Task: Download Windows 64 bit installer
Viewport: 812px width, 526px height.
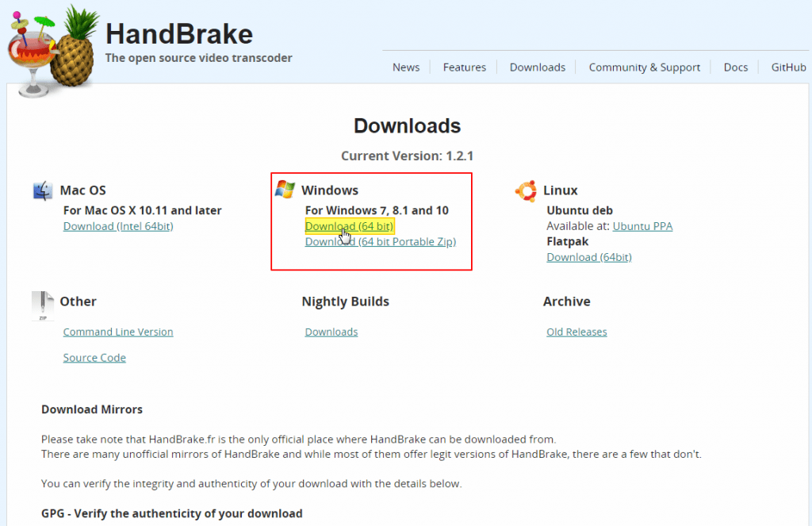Action: click(349, 226)
